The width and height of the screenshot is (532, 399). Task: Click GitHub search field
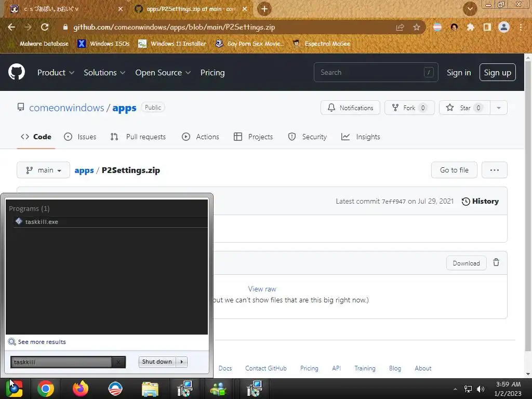[x=376, y=72]
